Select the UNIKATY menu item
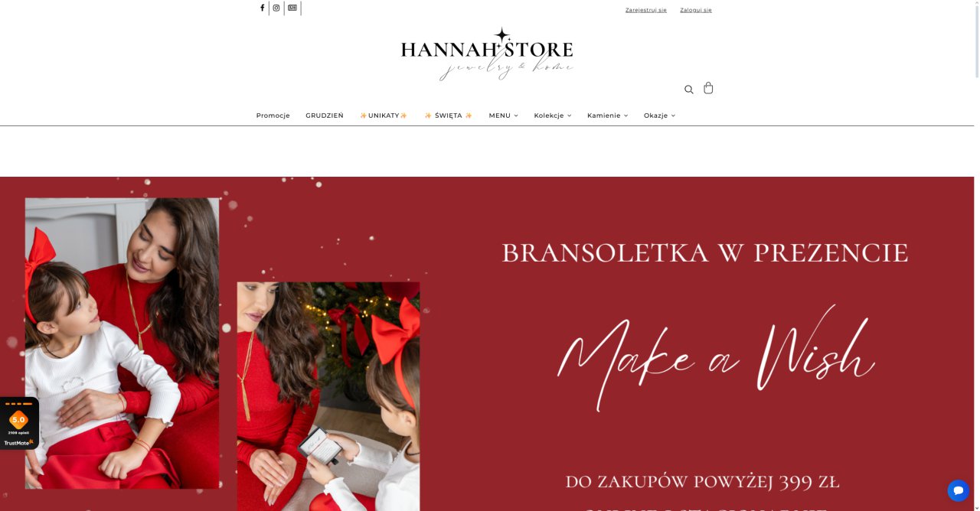The image size is (980, 511). point(384,116)
